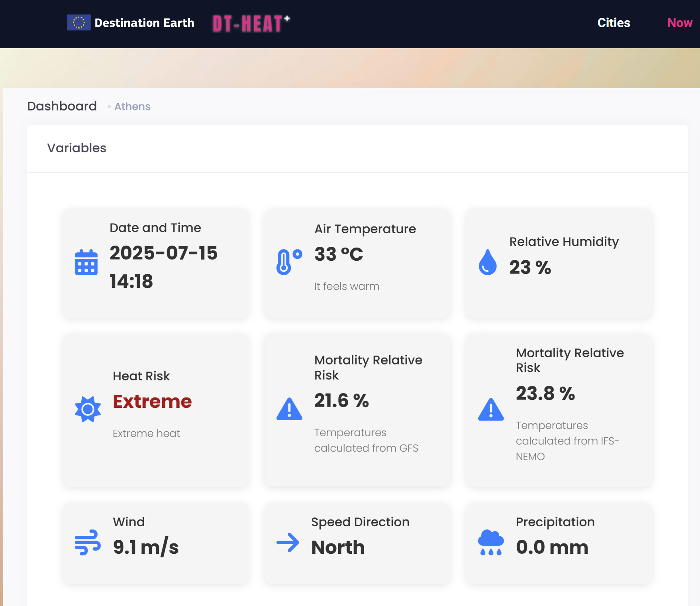Screen dimensions: 700x606
Task: Click the DT-HEAT logo
Action: 251,24
